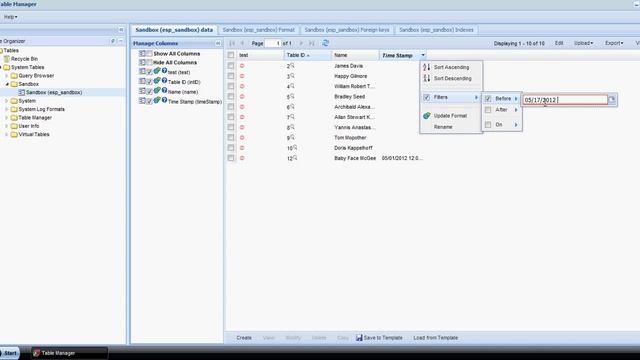
Task: Choose Sort Descending from column menu
Action: 451,78
